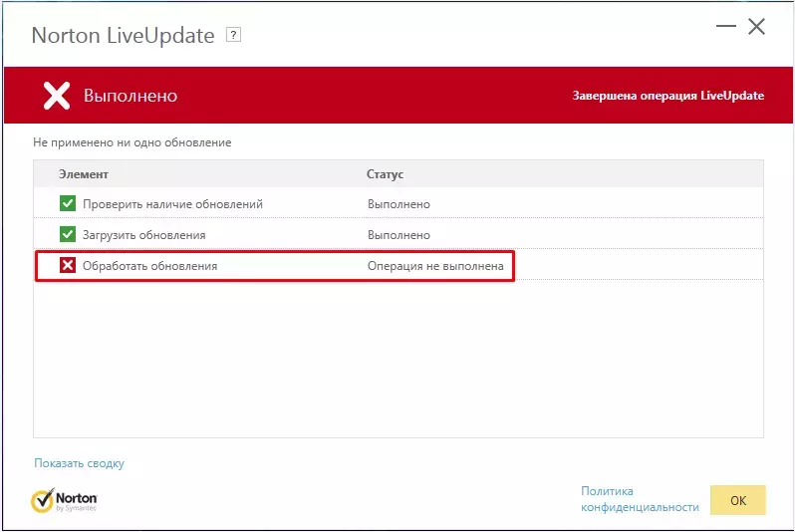Minimize the Norton LiveUpdate window

point(725,26)
